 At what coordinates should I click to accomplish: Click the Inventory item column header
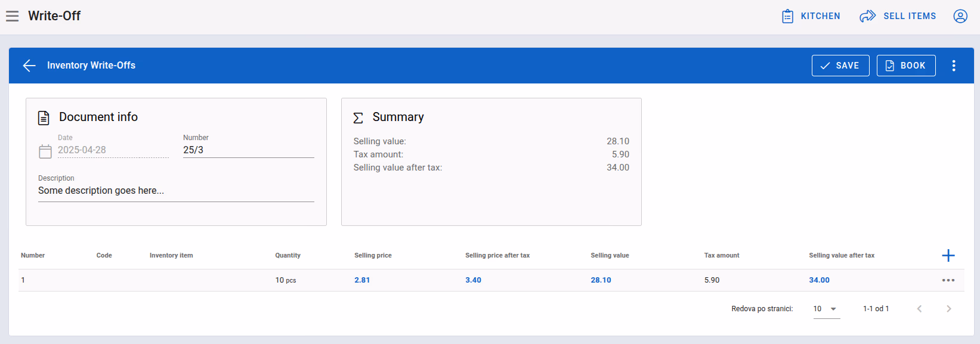point(171,255)
